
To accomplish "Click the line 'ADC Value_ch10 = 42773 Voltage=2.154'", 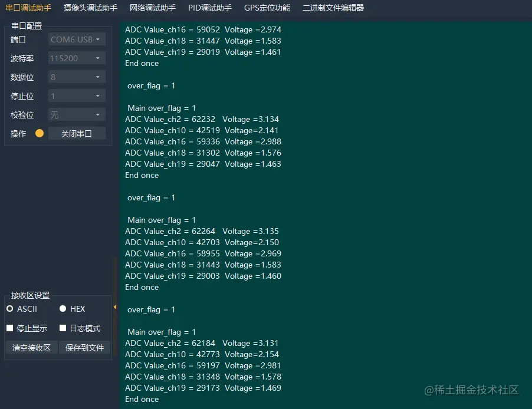I will [202, 354].
